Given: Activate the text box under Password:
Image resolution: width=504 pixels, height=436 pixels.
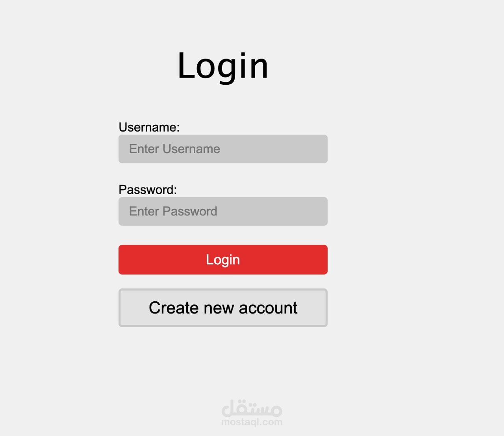Looking at the screenshot, I should tap(223, 212).
